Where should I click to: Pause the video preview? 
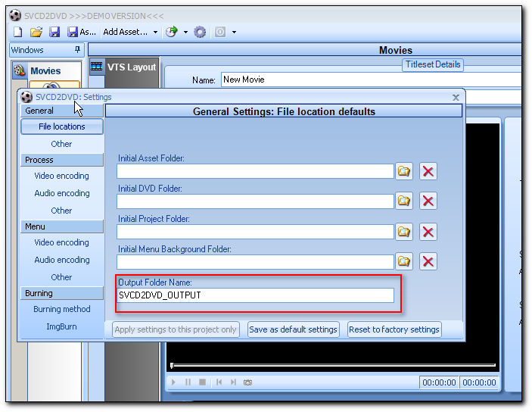tap(188, 382)
